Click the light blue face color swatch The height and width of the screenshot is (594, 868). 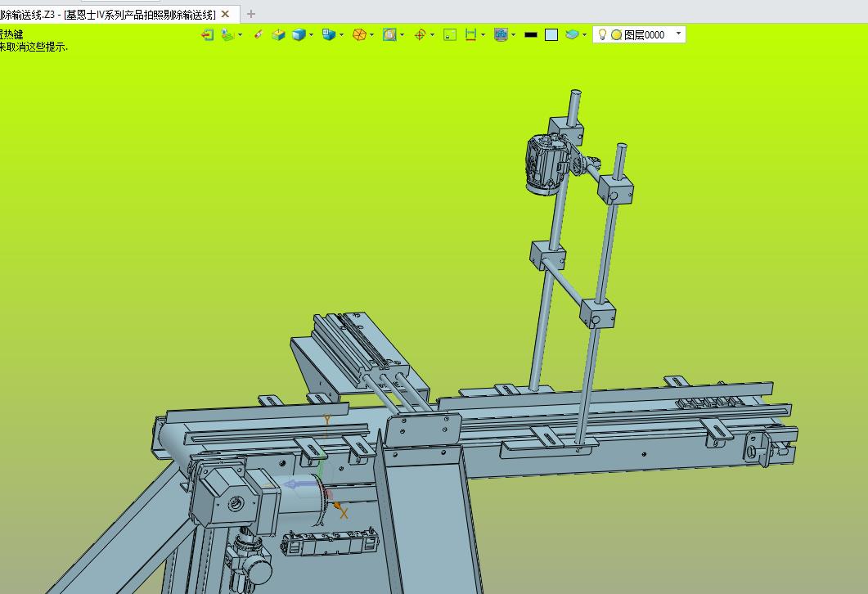pyautogui.click(x=551, y=35)
